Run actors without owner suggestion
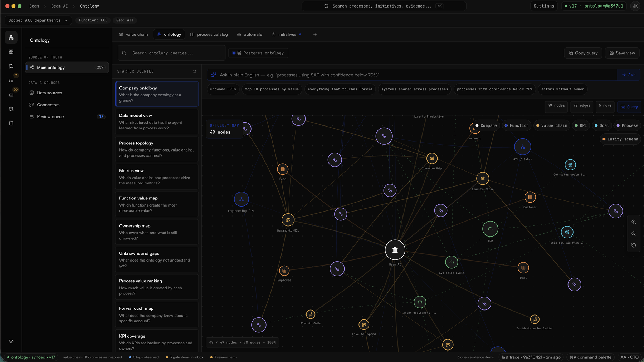 pos(562,89)
